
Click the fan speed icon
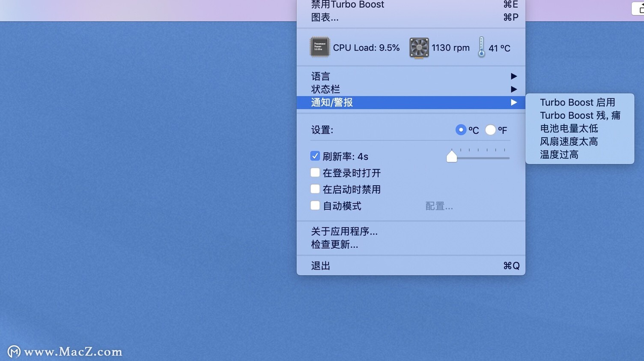pyautogui.click(x=419, y=48)
